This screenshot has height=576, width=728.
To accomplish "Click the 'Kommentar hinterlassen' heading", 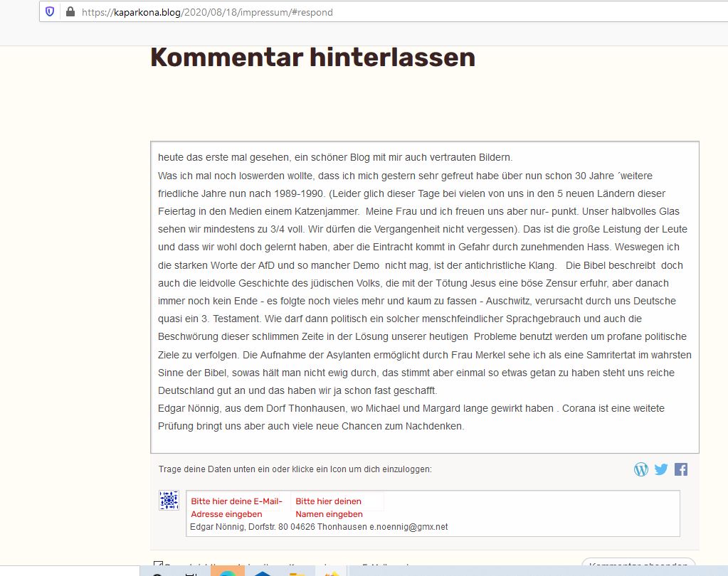I will tap(312, 58).
